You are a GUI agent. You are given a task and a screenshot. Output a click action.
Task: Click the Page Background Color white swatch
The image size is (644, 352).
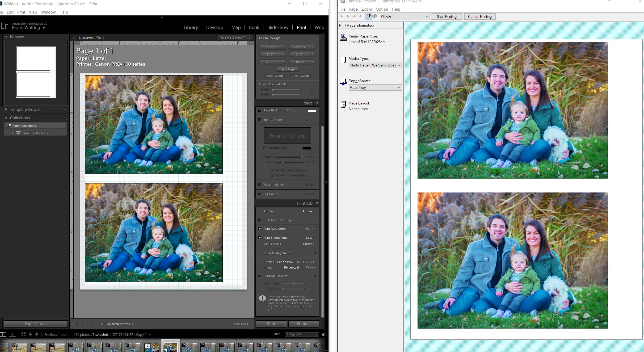pyautogui.click(x=312, y=111)
